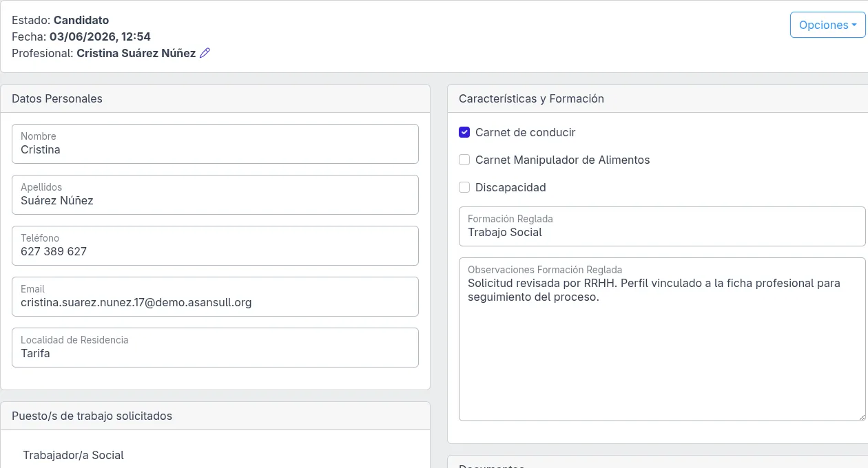Click the pencil icon beside Profesional name
This screenshot has width=868, height=468.
click(x=205, y=53)
